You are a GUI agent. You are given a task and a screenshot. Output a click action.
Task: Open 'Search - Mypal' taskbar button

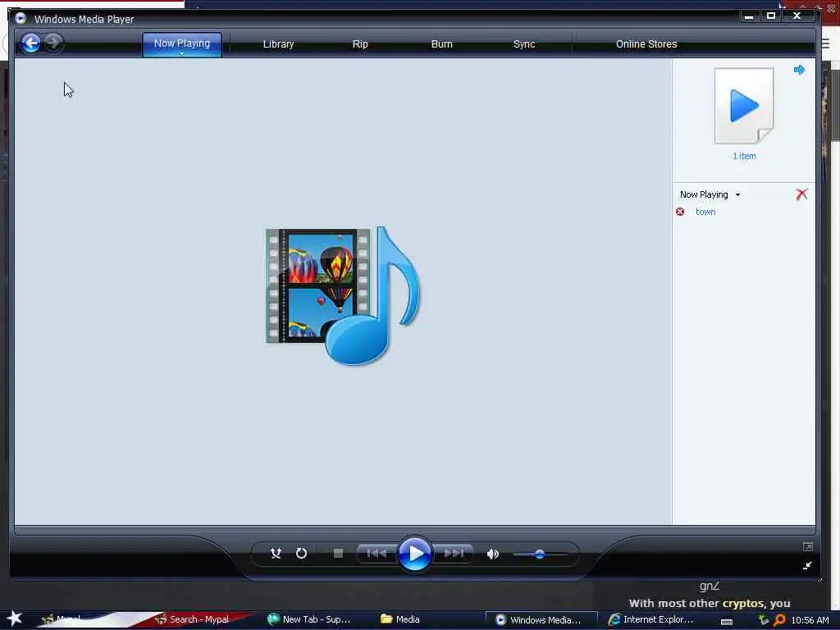(193, 619)
